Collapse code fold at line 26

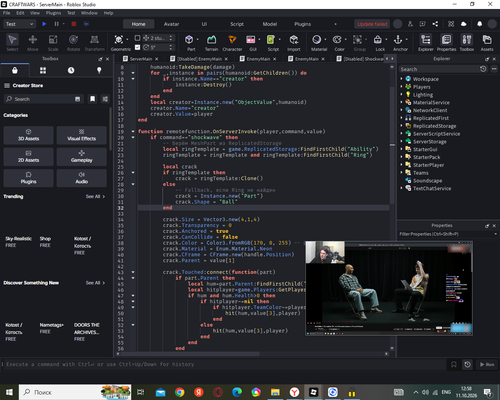pyautogui.click(x=133, y=172)
